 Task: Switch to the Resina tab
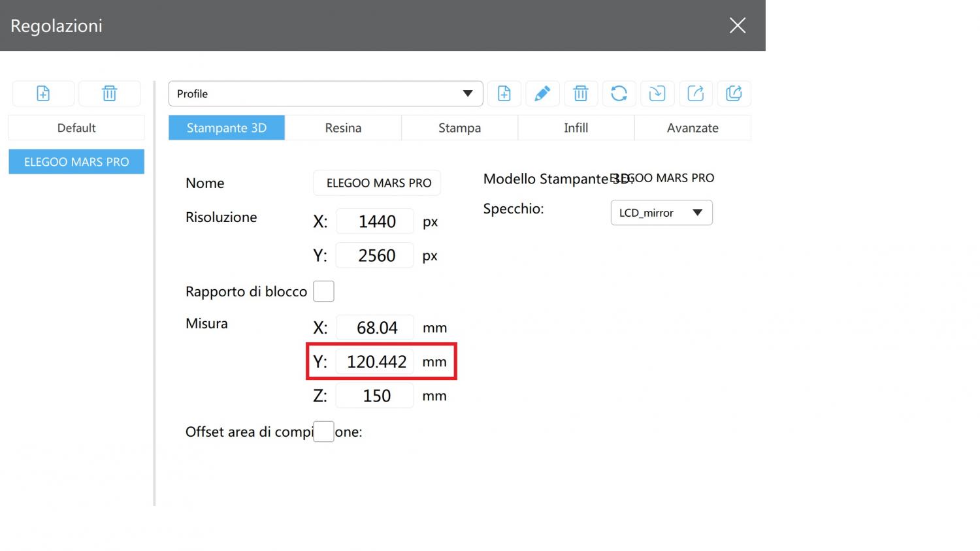pyautogui.click(x=343, y=128)
